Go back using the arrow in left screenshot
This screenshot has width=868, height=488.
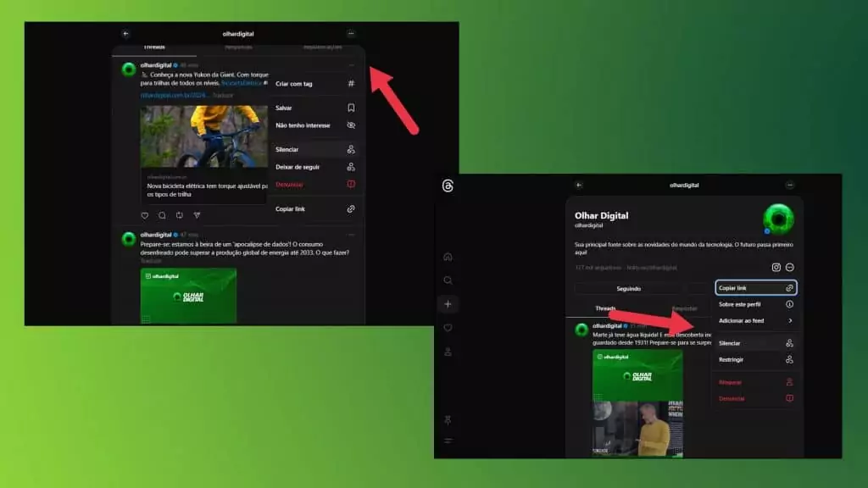pos(125,34)
